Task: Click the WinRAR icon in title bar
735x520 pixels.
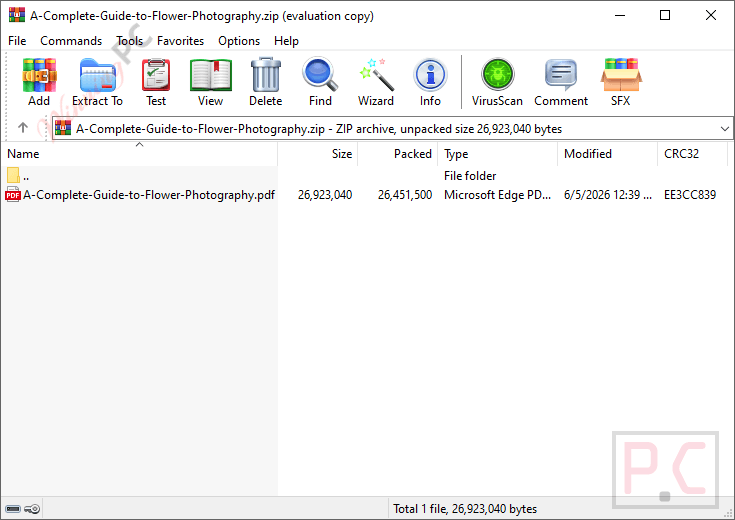Action: (16, 15)
